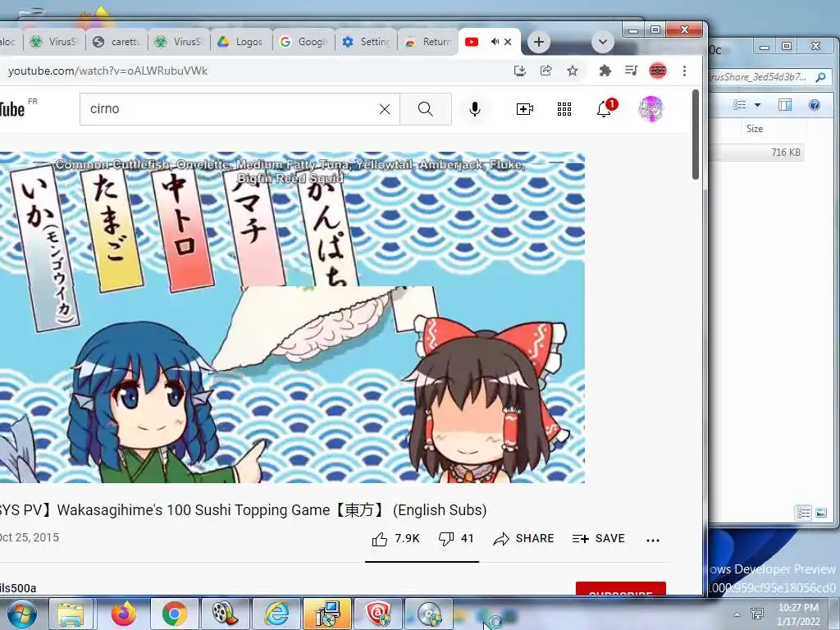Open the tab search dropdown chevron
This screenshot has height=630, width=840.
coord(603,42)
